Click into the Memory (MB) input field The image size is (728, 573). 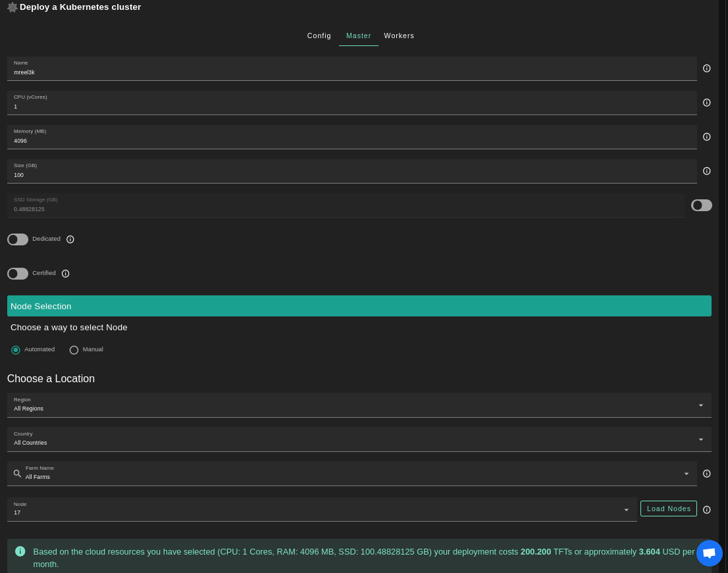351,141
